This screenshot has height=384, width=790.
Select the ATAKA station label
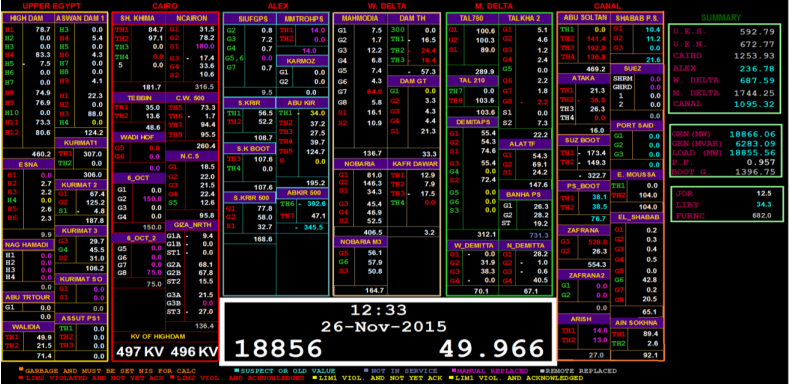[x=583, y=79]
